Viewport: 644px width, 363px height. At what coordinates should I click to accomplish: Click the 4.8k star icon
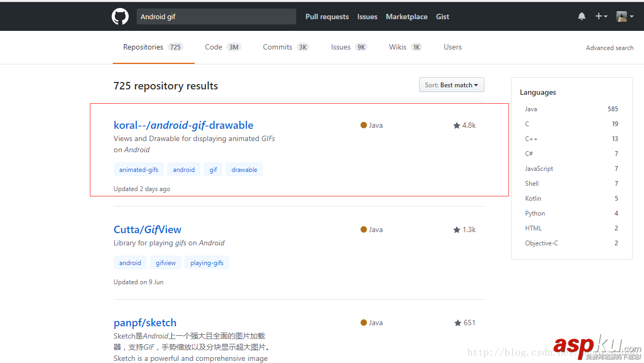point(456,126)
